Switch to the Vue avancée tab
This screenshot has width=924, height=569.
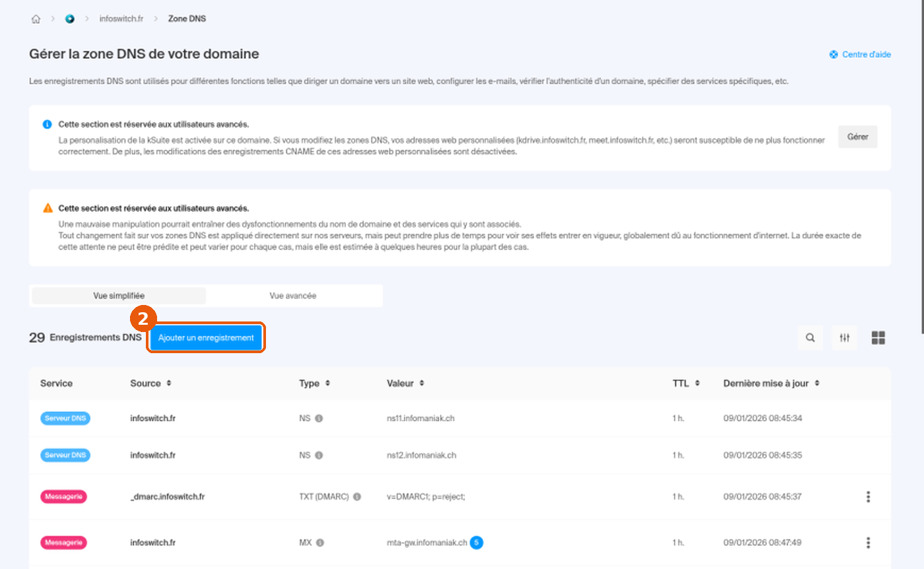coord(293,296)
